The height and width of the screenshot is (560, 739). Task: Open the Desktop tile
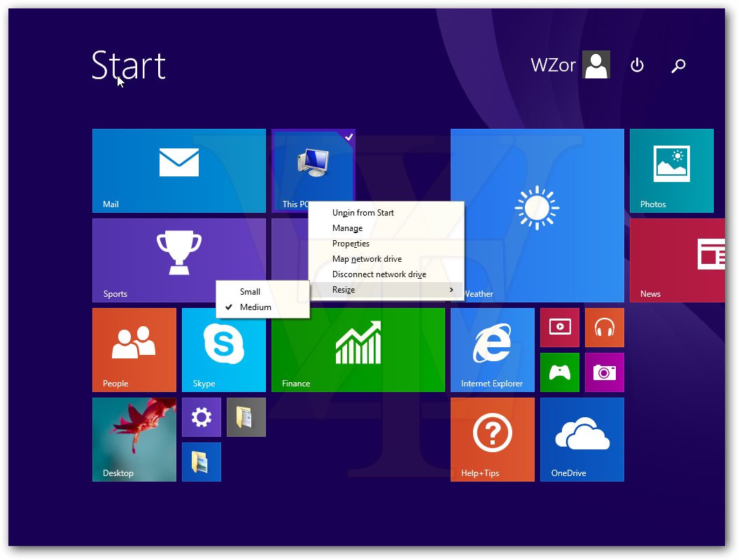click(x=134, y=440)
